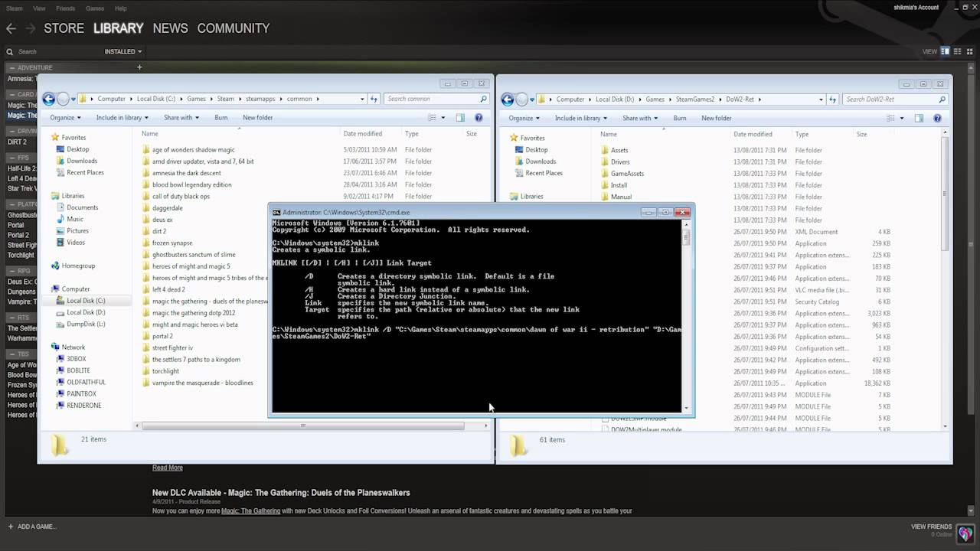Image resolution: width=980 pixels, height=551 pixels.
Task: Open the INSTALLED filter dropdown
Action: point(123,52)
